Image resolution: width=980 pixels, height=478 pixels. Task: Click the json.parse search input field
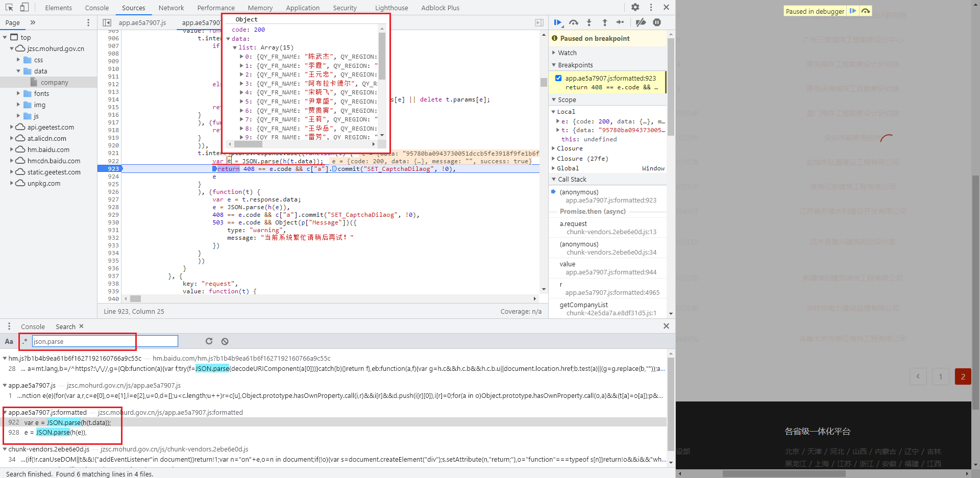[x=105, y=341]
